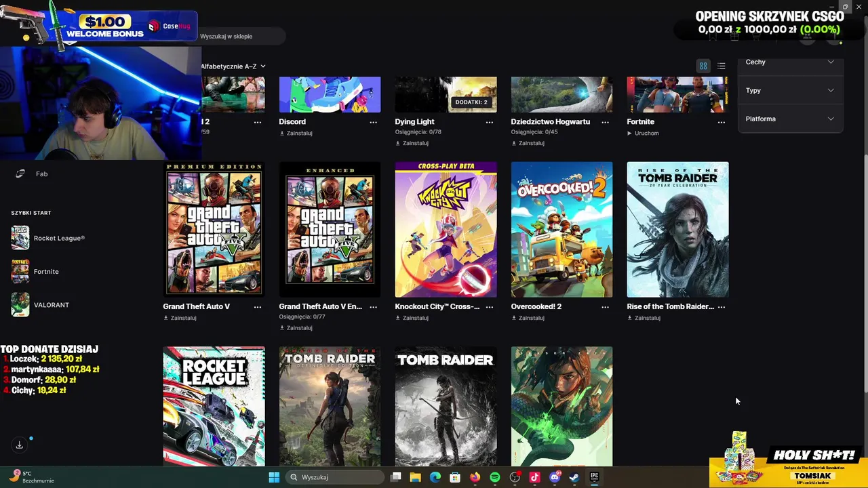
Task: Open the Alfabetycznie A-Z sort dropdown
Action: point(233,66)
